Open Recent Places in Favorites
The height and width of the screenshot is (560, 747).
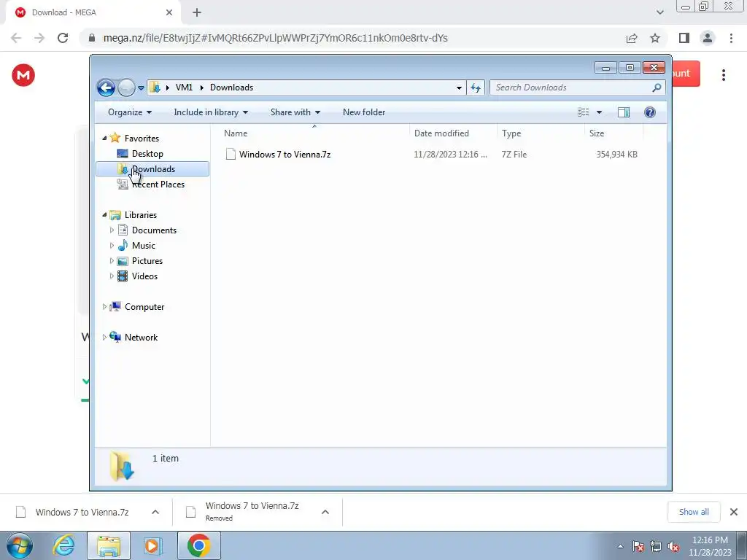pos(158,184)
